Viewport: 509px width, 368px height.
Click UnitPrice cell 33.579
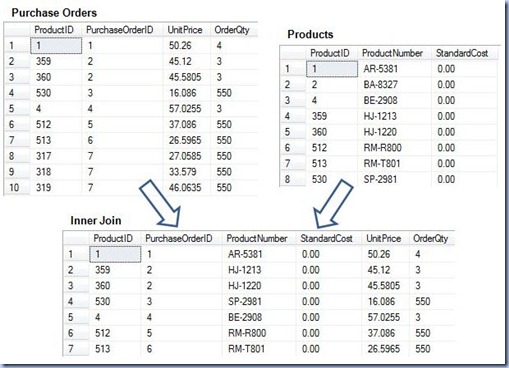coord(182,172)
